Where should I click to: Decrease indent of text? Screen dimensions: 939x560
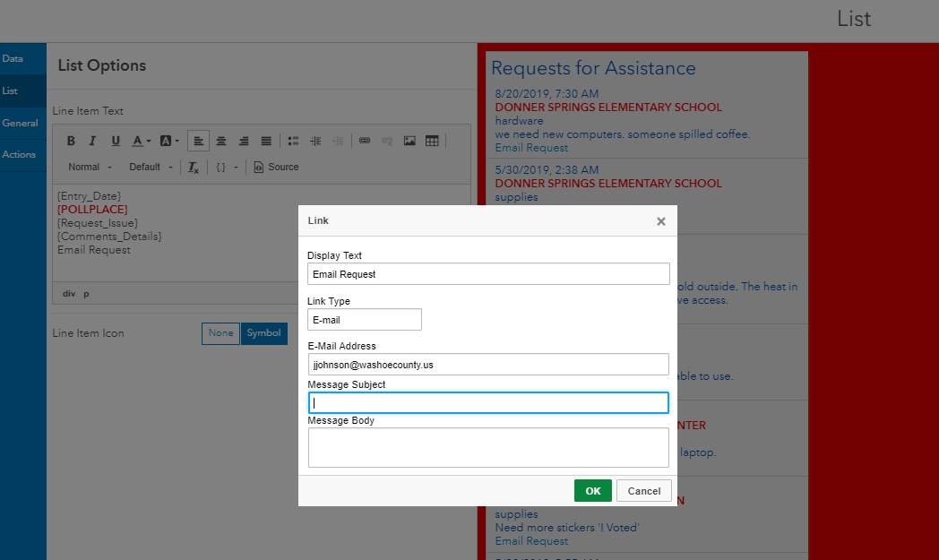339,141
